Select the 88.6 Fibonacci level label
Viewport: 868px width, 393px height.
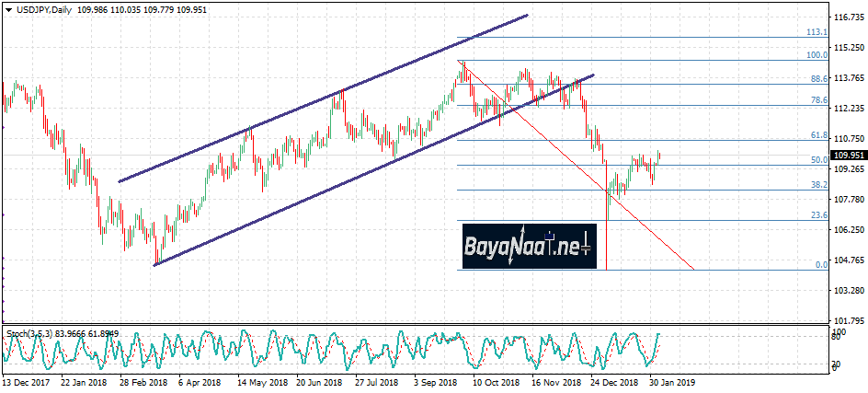coord(818,79)
